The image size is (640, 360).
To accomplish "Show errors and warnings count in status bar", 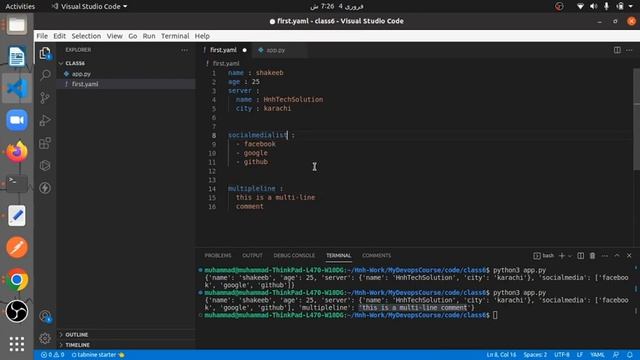I will [53, 355].
